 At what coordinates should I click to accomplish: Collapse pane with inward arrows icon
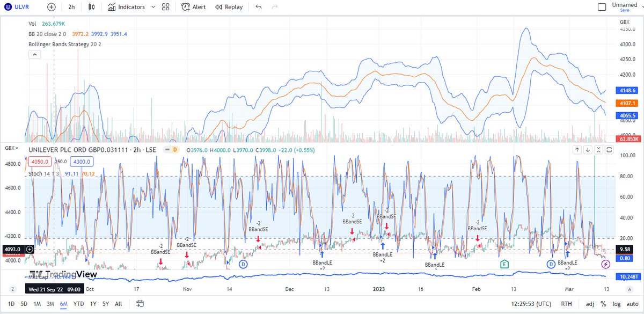click(x=599, y=150)
